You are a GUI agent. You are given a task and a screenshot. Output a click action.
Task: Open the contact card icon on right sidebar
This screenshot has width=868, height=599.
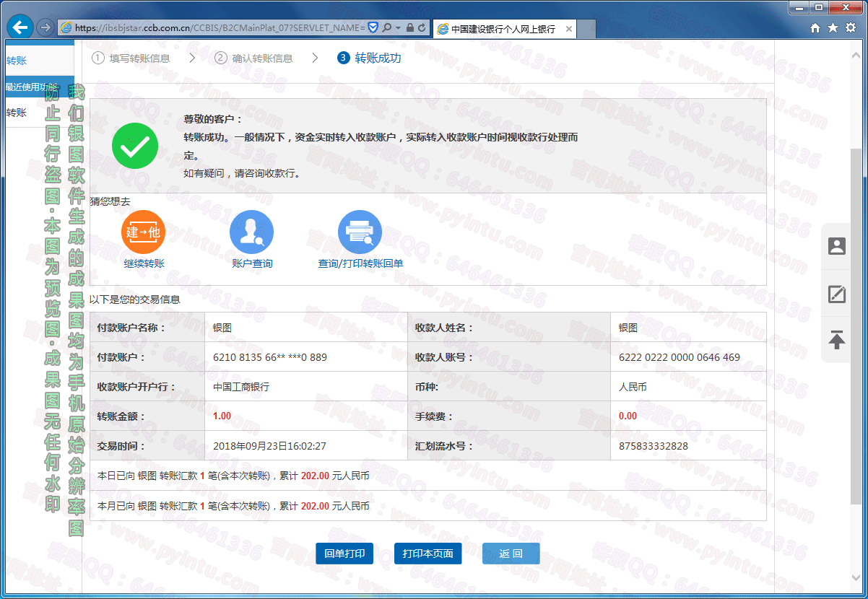tap(837, 246)
